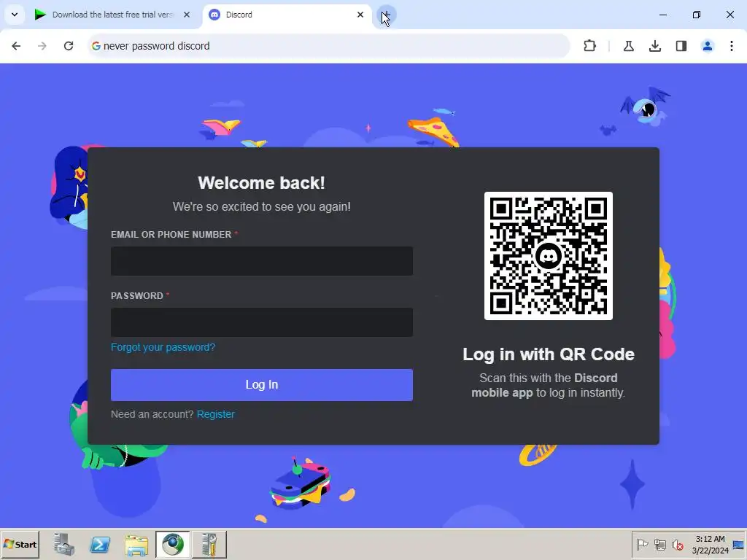Select the browser taskbar icon
The width and height of the screenshot is (747, 560).
coord(172,544)
